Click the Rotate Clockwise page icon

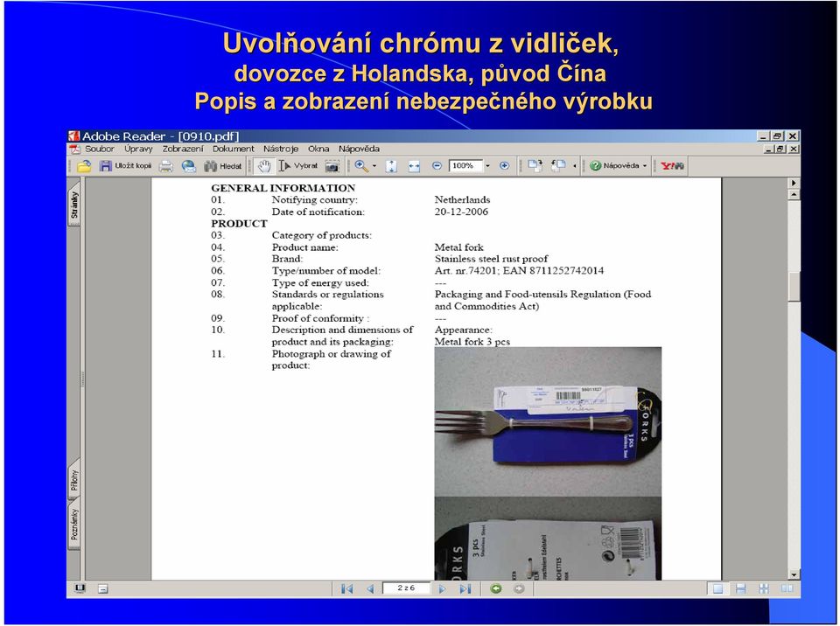click(535, 166)
